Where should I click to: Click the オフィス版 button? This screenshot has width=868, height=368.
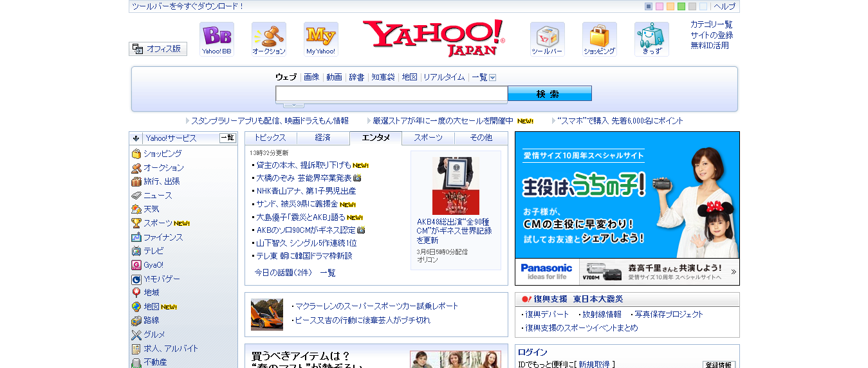pyautogui.click(x=158, y=49)
